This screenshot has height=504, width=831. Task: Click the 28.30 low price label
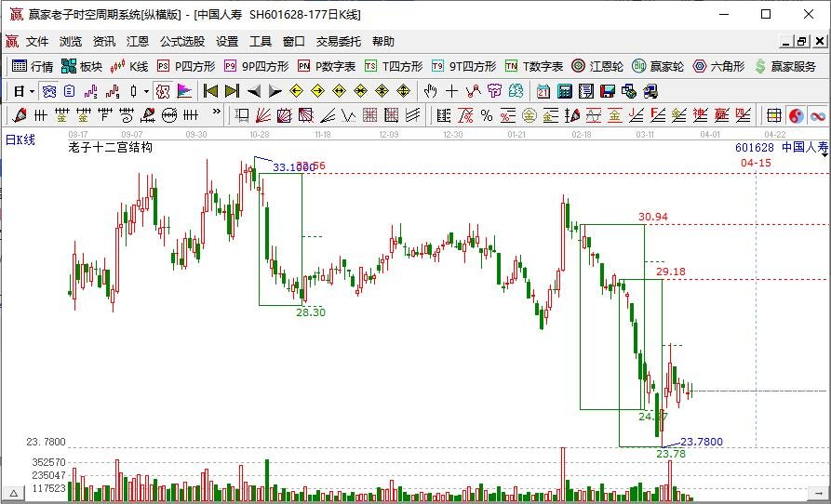tap(311, 312)
